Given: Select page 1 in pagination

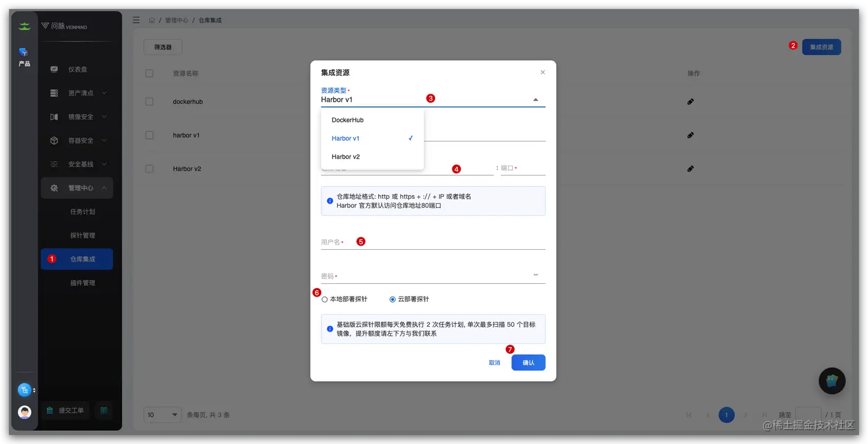Looking at the screenshot, I should (726, 415).
